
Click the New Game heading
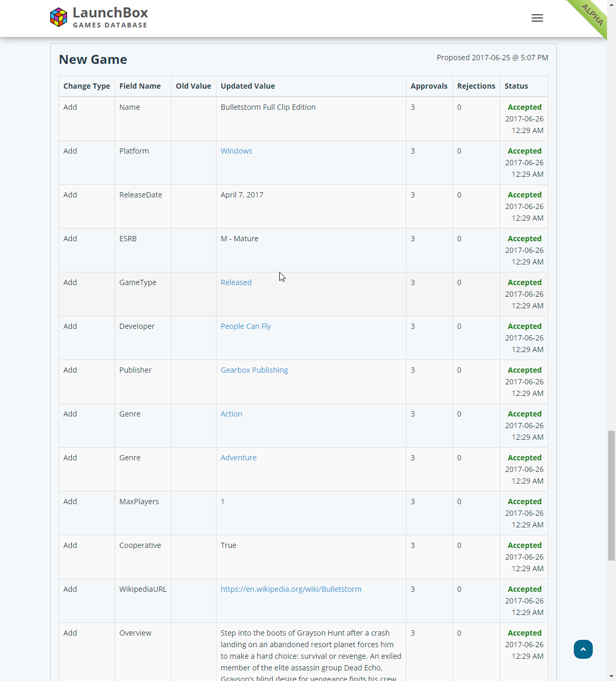tap(93, 60)
